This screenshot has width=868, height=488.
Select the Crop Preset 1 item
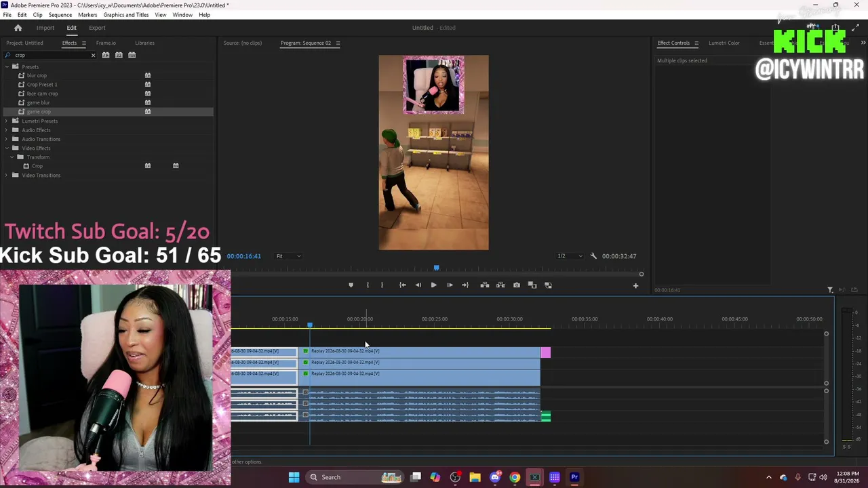(41, 85)
